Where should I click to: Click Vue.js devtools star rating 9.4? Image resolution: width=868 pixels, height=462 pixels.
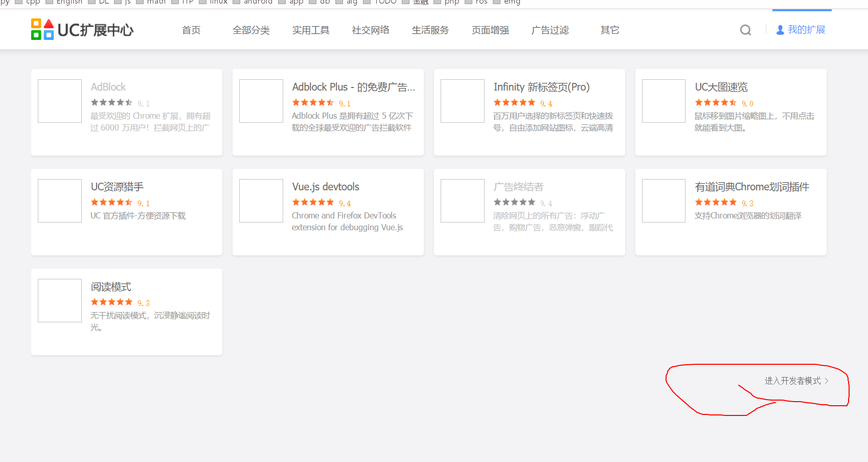pos(322,203)
